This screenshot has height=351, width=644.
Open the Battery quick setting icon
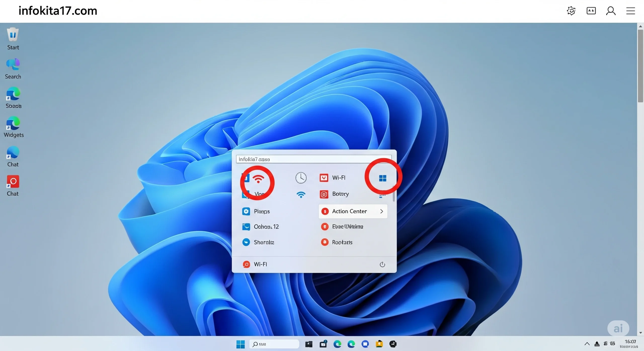[x=324, y=194]
